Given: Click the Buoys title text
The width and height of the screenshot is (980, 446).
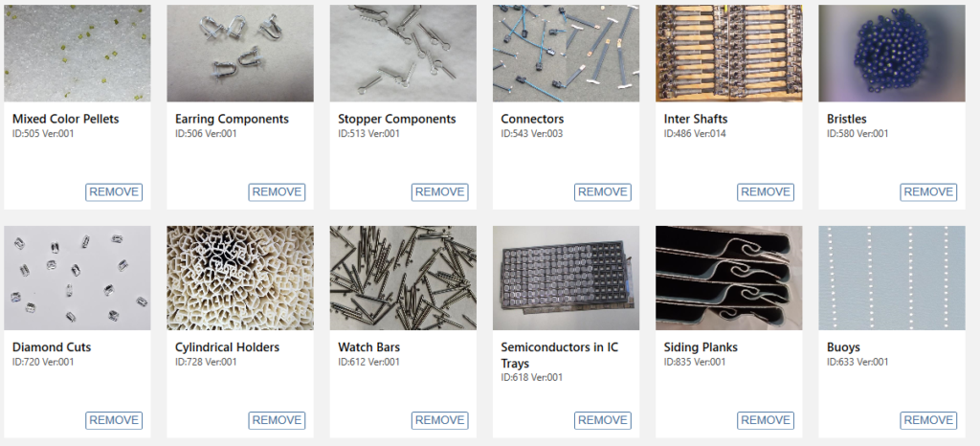Looking at the screenshot, I should click(843, 347).
